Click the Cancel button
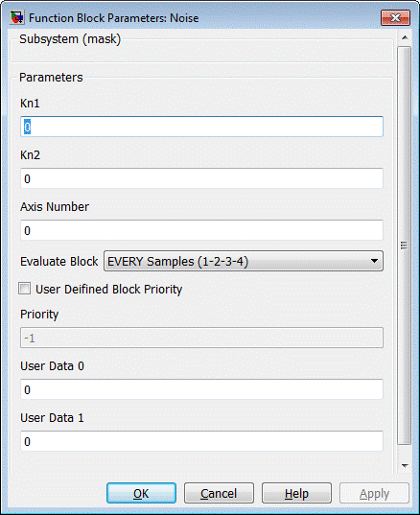420x515 pixels. point(219,493)
